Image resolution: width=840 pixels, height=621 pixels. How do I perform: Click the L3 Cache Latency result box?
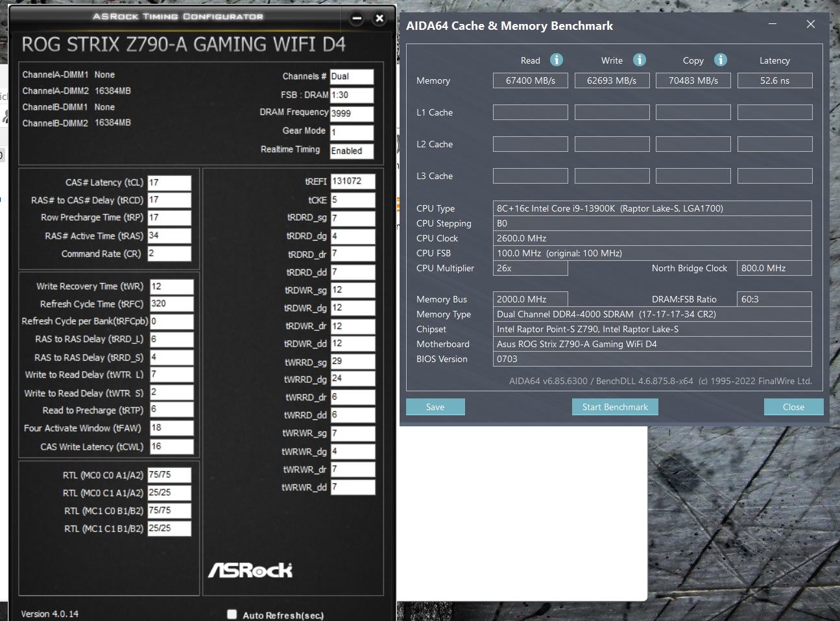tap(774, 176)
